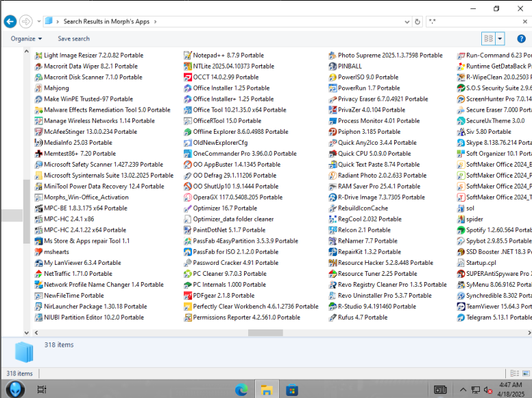Screen dimensions: 532x398
Task: Select 'OldNewExplorerCfg' item
Action: tap(216, 143)
